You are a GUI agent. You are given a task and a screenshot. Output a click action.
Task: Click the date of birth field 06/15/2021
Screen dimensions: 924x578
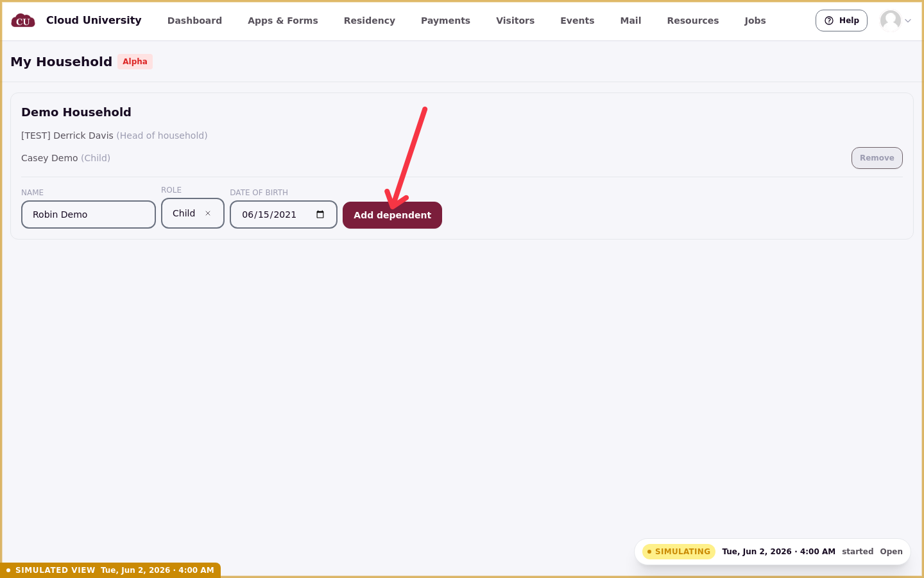[284, 215]
